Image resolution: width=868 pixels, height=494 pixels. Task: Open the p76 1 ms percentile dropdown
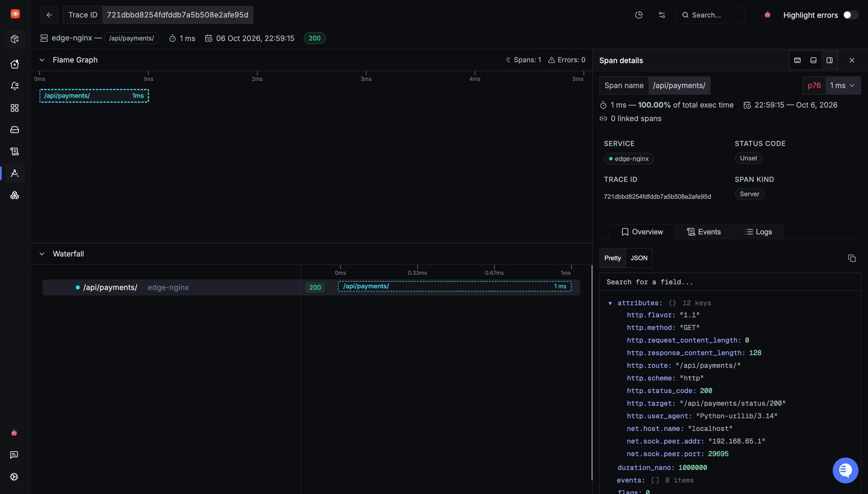832,85
